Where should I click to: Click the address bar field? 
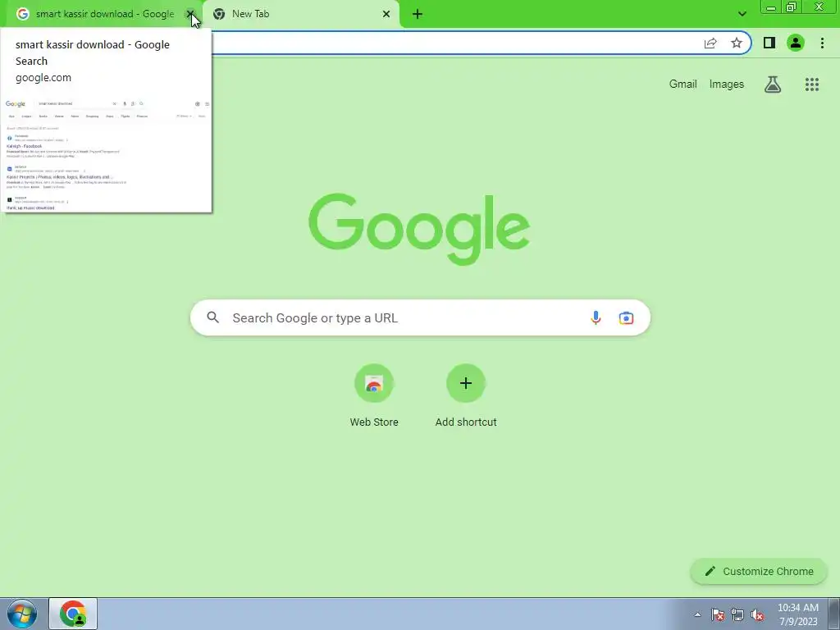point(455,43)
